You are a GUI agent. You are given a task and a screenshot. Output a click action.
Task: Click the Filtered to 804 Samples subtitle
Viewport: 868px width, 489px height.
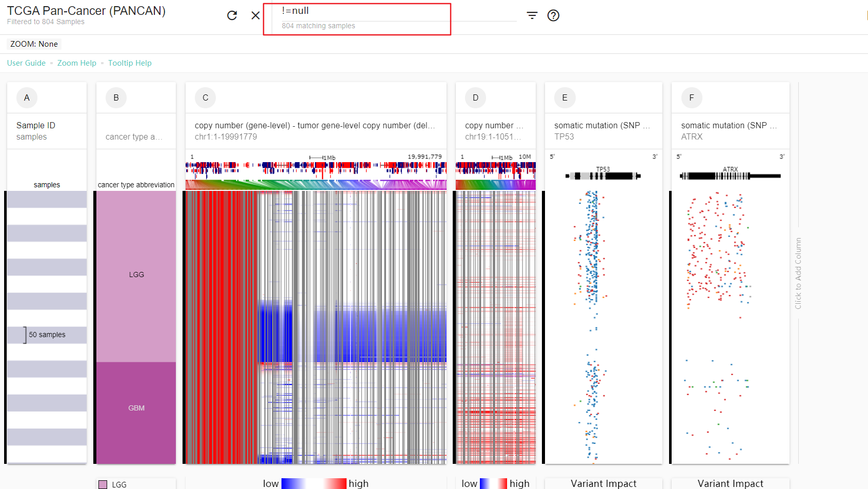(46, 22)
